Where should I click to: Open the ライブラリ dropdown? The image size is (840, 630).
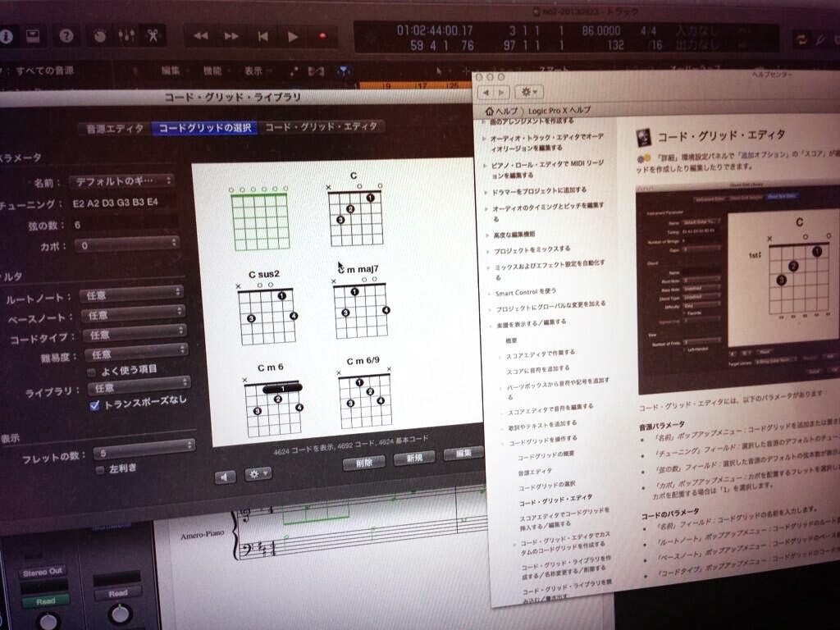click(139, 386)
